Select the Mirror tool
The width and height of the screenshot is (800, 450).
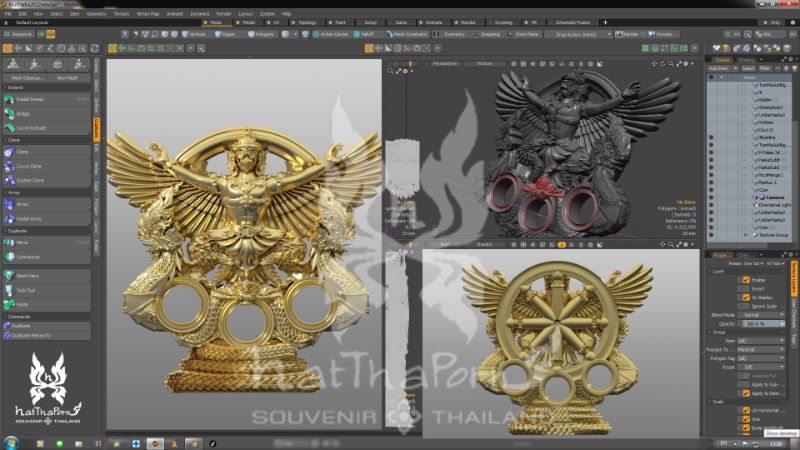[47, 243]
